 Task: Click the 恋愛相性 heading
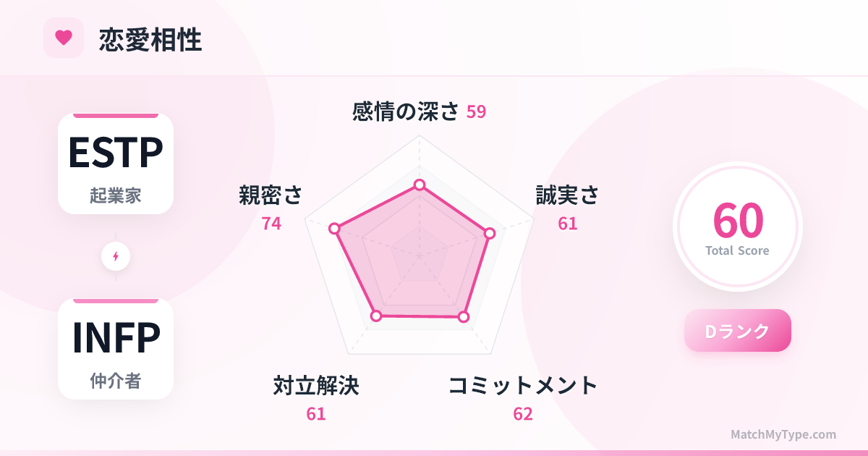pyautogui.click(x=150, y=40)
